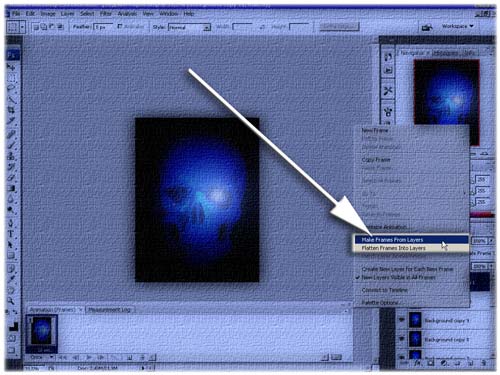Select the Zoom magnifier tool
Image resolution: width=500 pixels, height=375 pixels.
(11, 301)
